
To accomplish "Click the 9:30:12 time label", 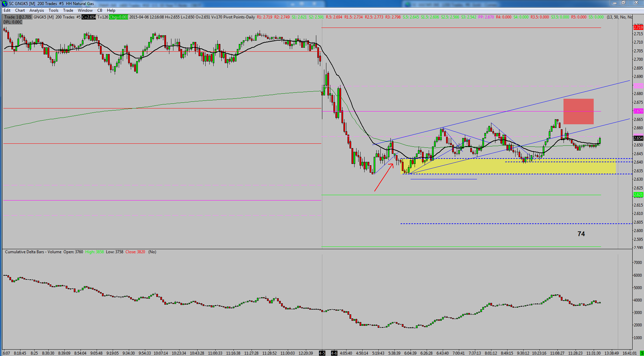I will tap(523, 353).
